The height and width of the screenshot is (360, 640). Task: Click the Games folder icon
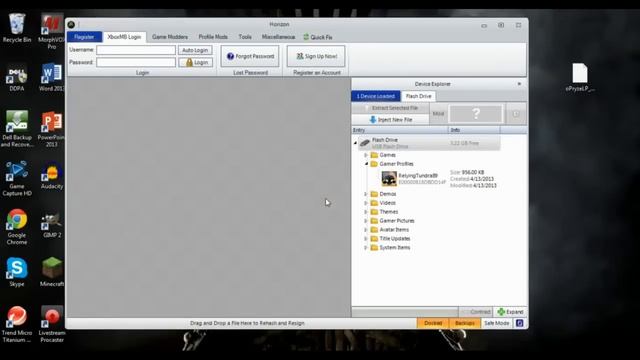click(374, 155)
